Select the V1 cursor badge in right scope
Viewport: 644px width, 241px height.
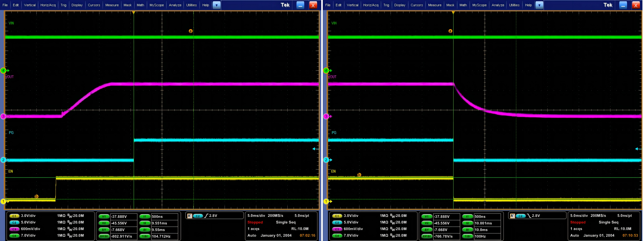427,217
